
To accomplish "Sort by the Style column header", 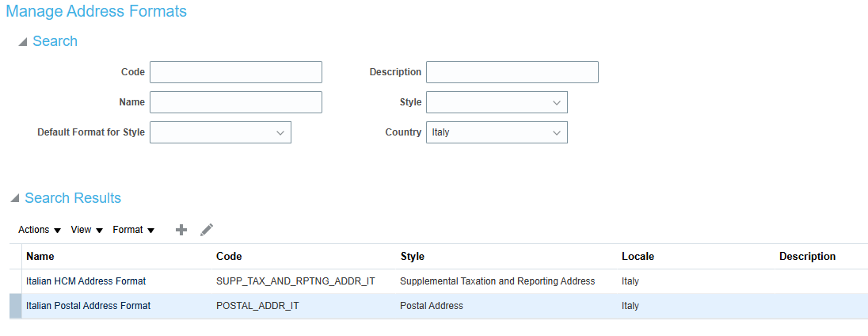I will [x=413, y=256].
